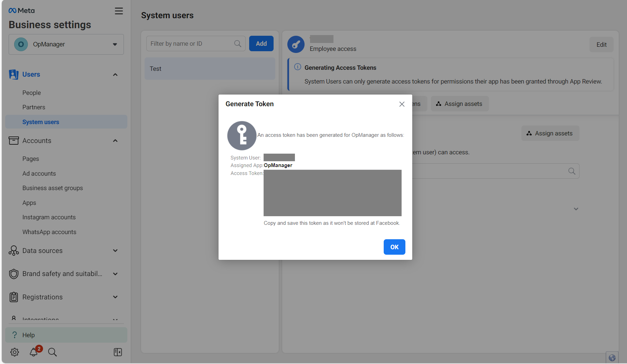Open the OpManager business account dropdown
Viewport: 627px width, 364px height.
coord(66,44)
